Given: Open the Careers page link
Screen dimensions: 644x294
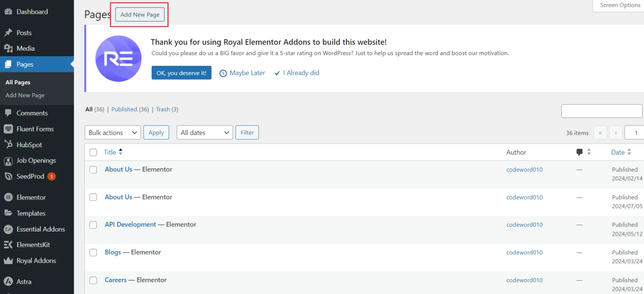Looking at the screenshot, I should coord(116,280).
